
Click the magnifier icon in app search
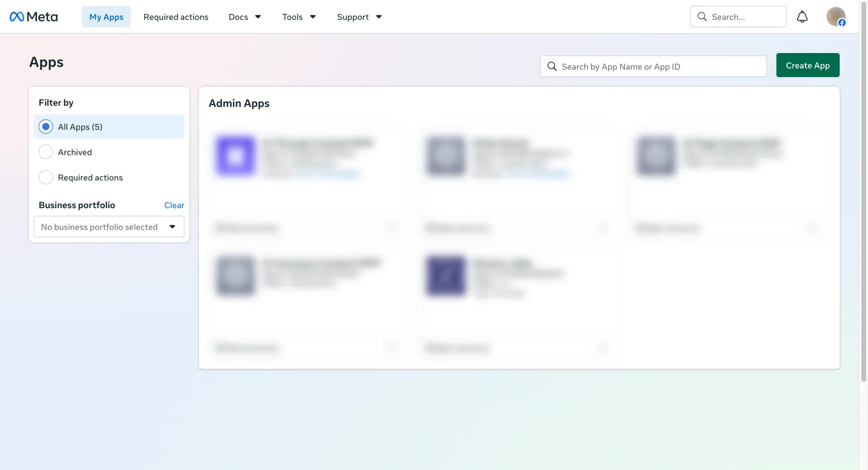coord(552,66)
